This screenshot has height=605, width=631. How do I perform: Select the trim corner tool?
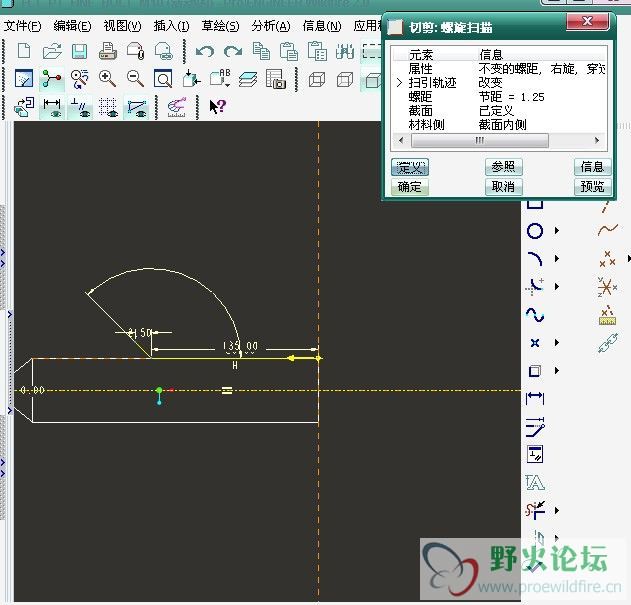click(535, 510)
